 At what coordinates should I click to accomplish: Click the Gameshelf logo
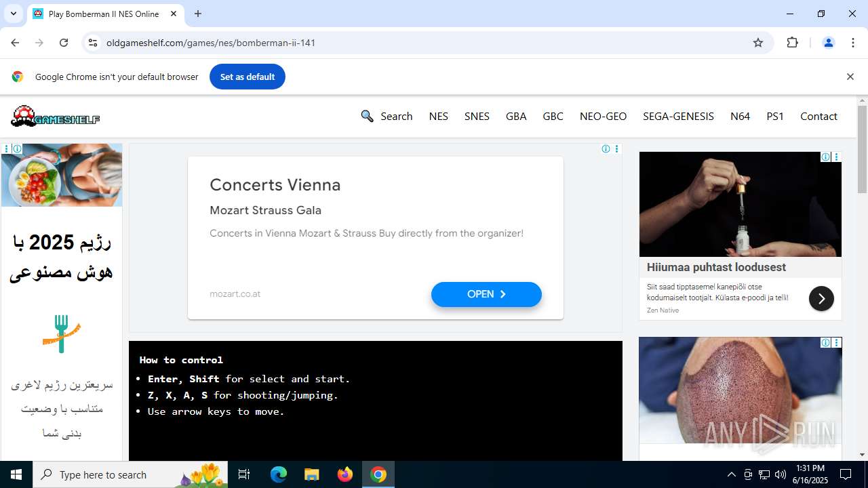[x=55, y=116]
